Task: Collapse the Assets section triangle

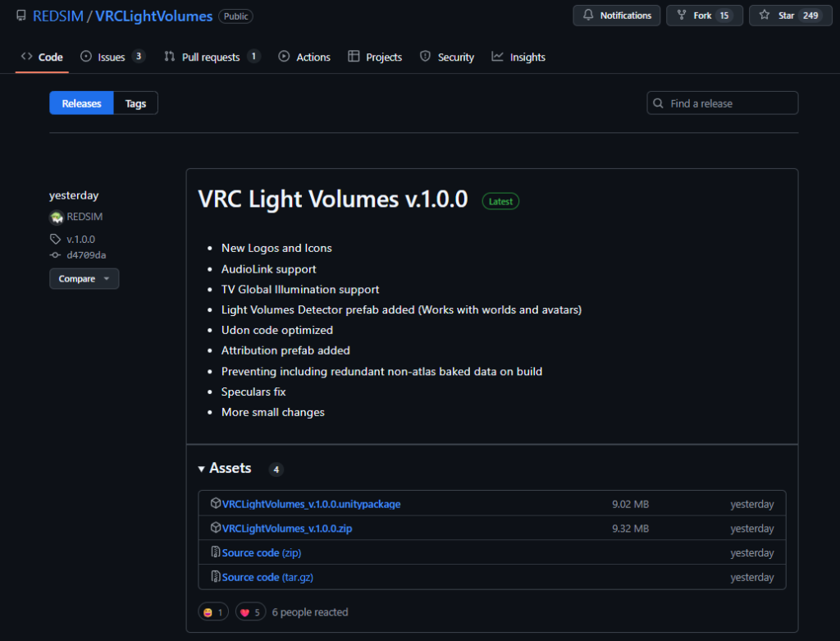Action: pos(202,469)
